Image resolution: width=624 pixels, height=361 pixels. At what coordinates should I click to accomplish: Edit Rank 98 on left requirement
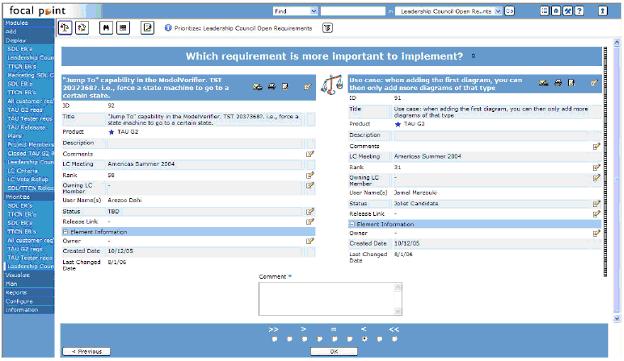(x=310, y=175)
